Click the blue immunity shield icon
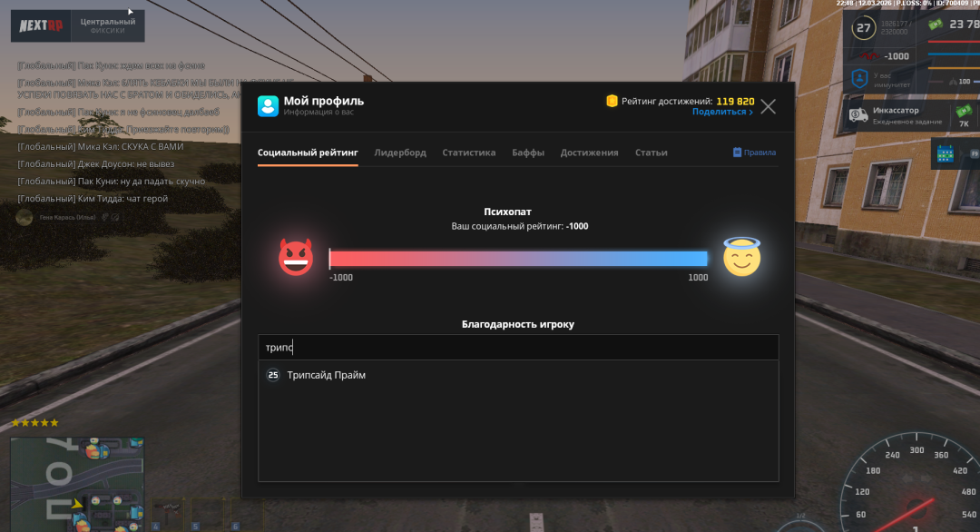This screenshot has width=980, height=532. point(858,79)
